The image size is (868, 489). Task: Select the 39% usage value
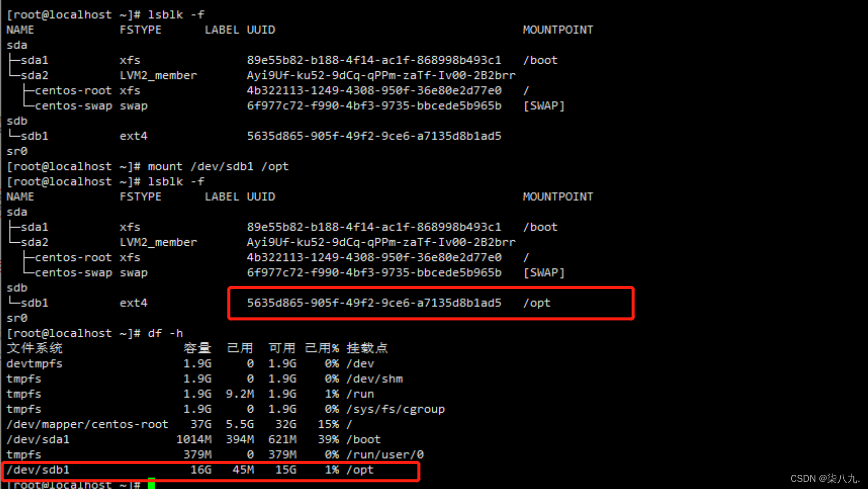pyautogui.click(x=328, y=439)
